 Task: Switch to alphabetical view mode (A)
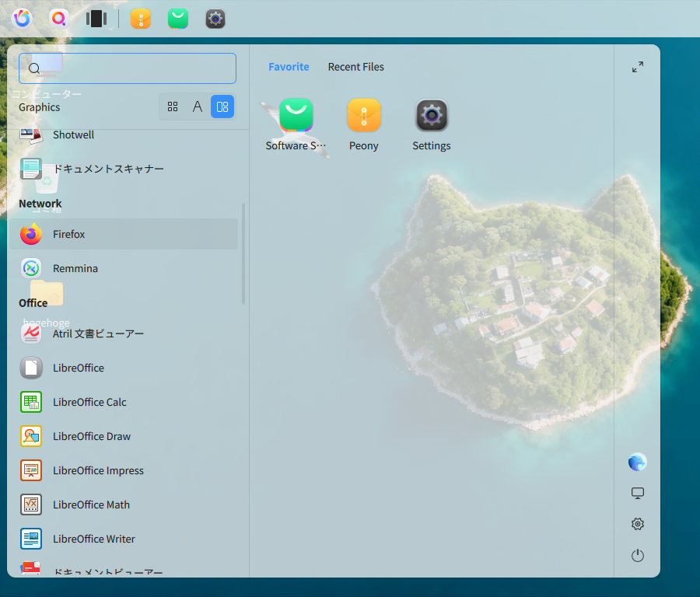[x=198, y=106]
